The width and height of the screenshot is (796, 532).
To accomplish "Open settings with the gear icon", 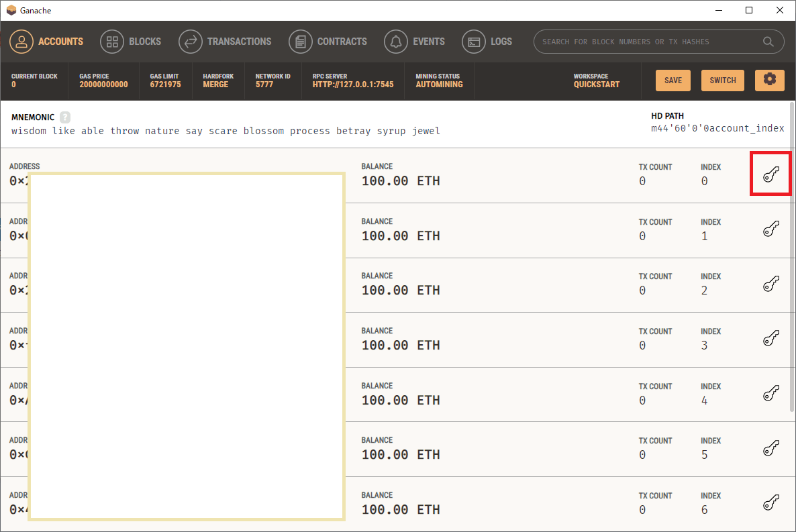I will click(x=770, y=81).
